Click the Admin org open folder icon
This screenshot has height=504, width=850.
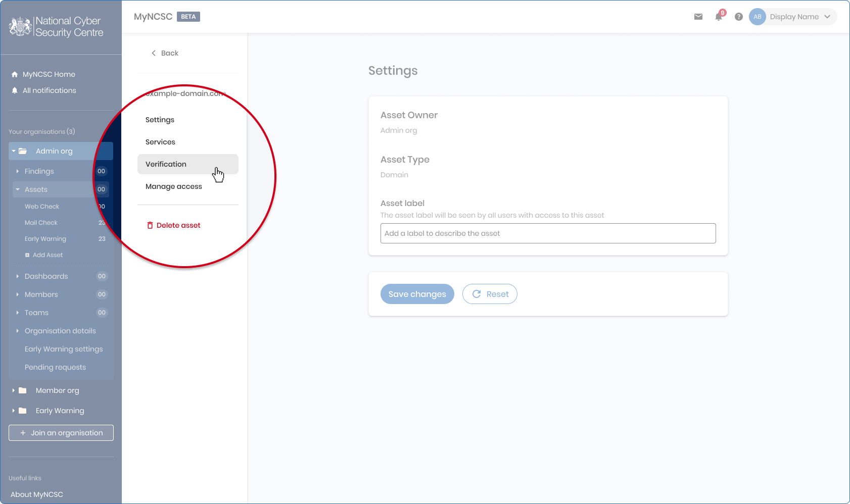pyautogui.click(x=23, y=151)
